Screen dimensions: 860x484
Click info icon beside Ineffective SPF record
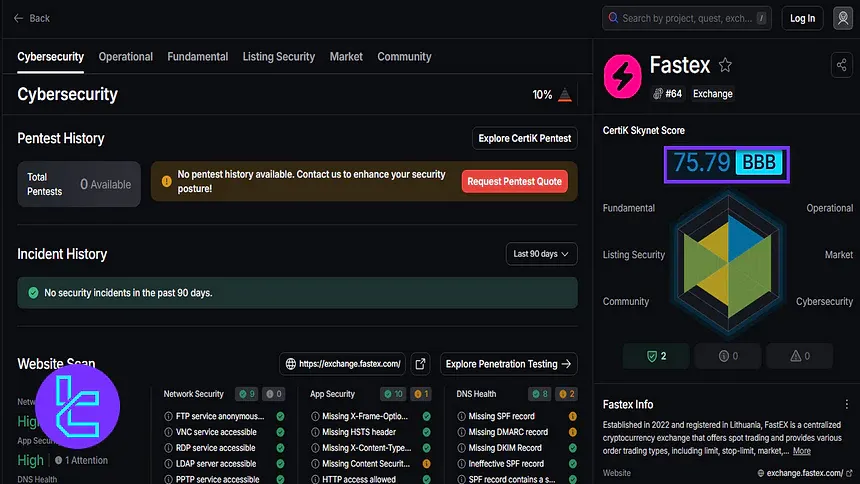(x=461, y=464)
